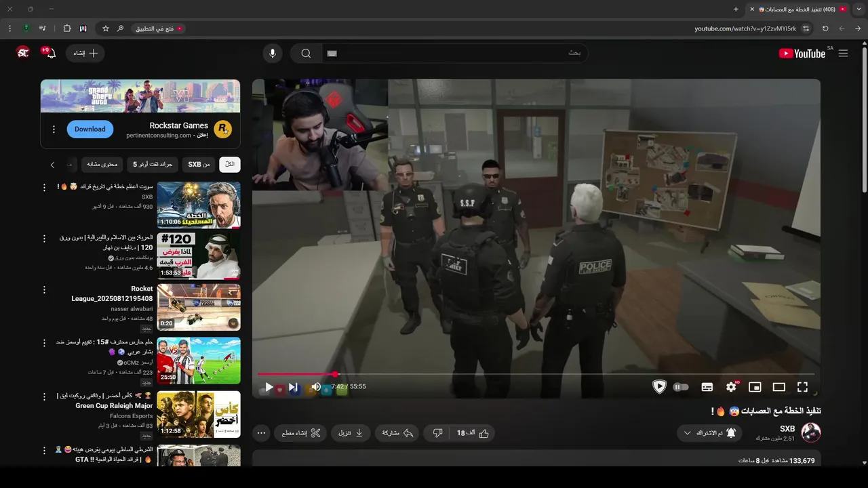Open the Green Cup Raleigh Major thumbnail

coord(199,414)
